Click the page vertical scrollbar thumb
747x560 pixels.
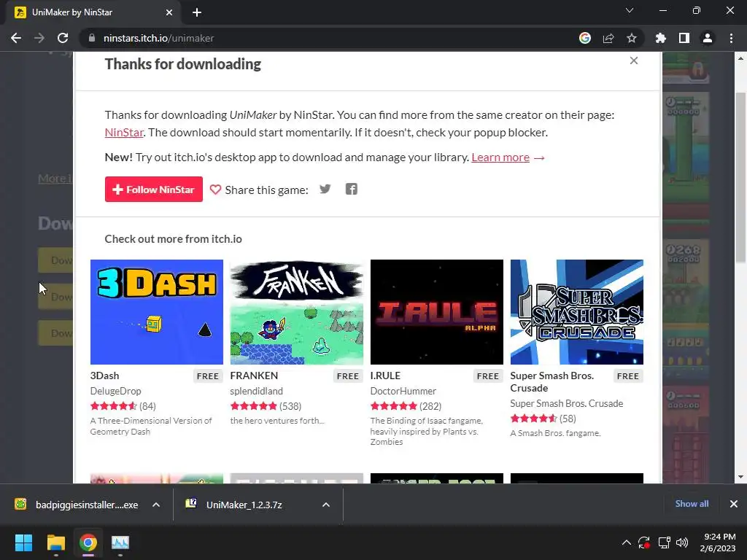pos(740,177)
